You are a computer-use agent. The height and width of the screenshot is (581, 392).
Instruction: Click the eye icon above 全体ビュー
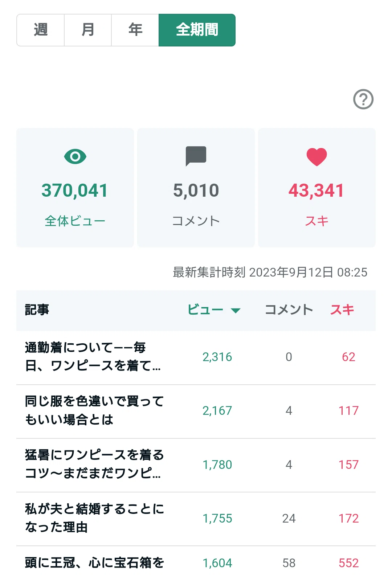point(75,156)
